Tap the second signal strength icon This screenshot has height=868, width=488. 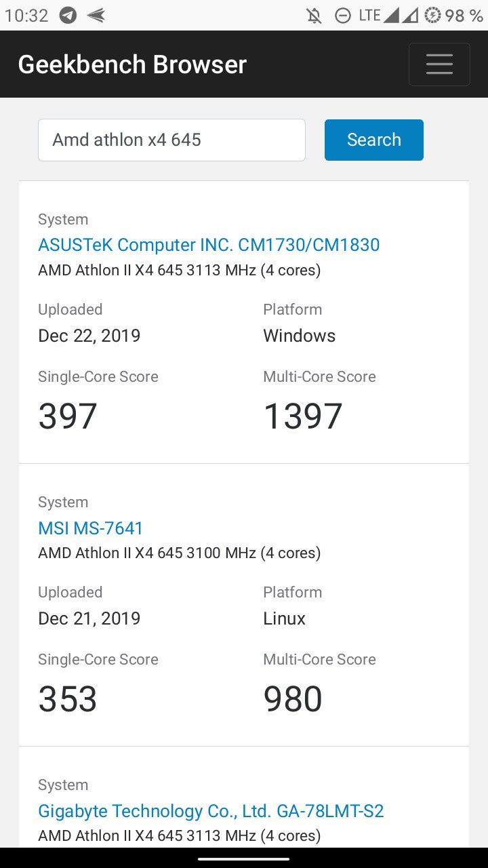(x=410, y=15)
